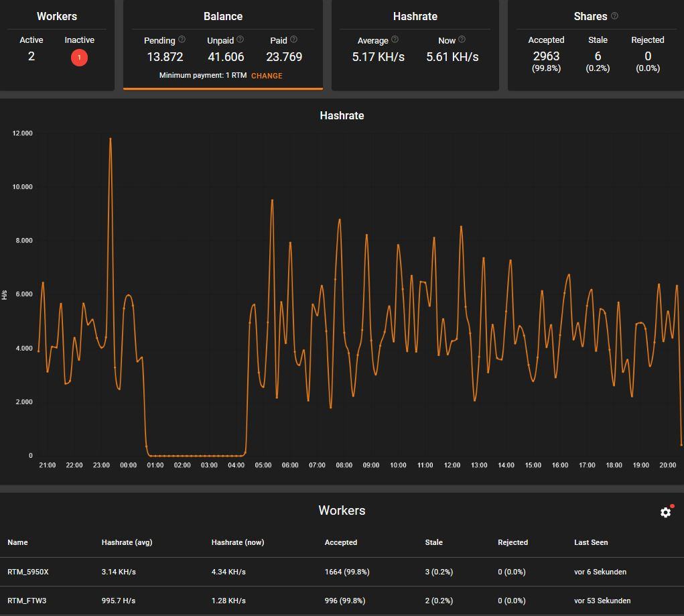Click the 4.34 KH/s current hashrate cell
The width and height of the screenshot is (684, 616).
coord(228,572)
